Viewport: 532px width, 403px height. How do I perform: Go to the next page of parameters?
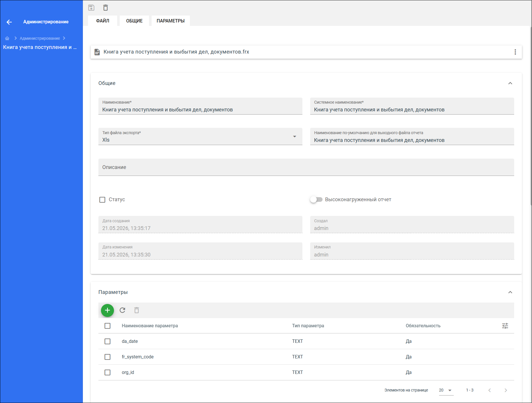[506, 390]
